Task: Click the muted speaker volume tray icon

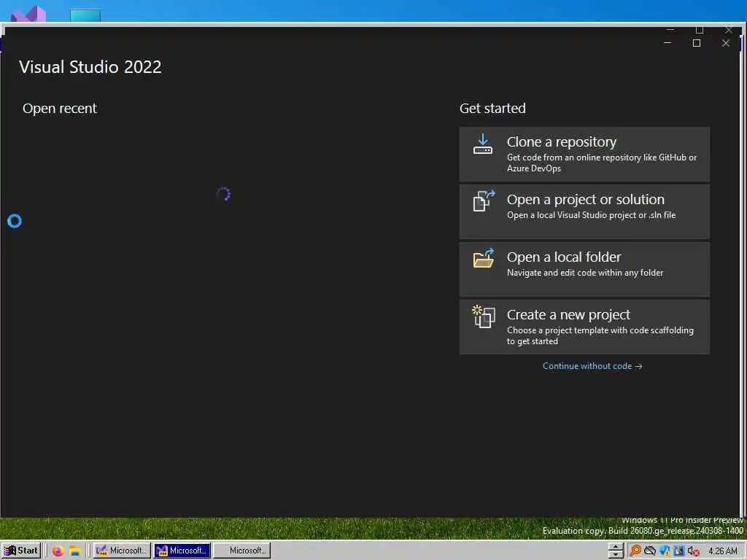Action: (693, 551)
